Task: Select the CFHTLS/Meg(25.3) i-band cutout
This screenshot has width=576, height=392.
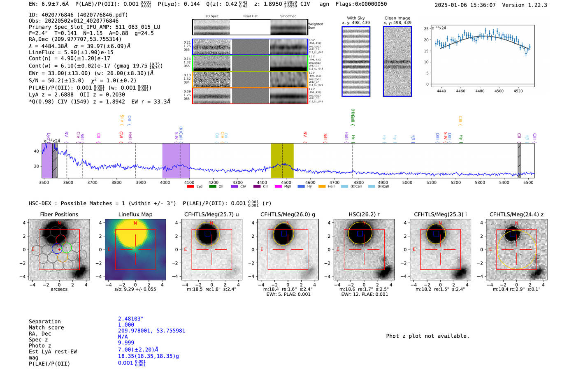Action: pyautogui.click(x=440, y=250)
